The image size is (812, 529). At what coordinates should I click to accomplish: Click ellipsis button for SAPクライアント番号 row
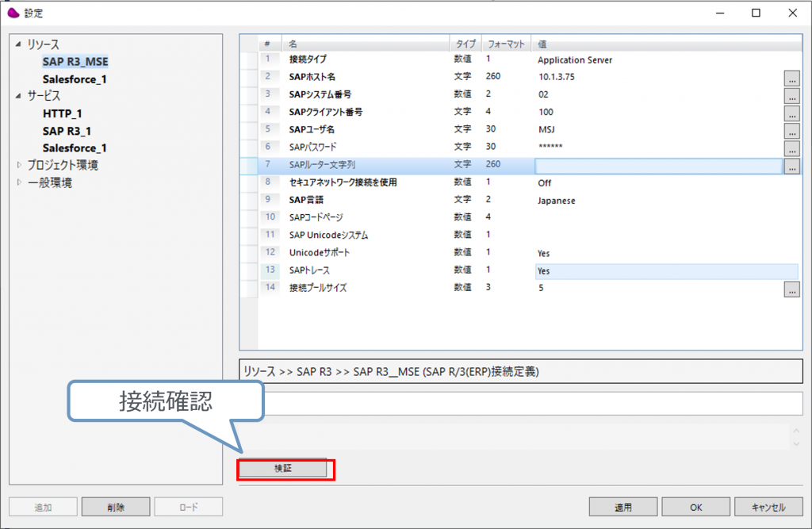pos(791,113)
